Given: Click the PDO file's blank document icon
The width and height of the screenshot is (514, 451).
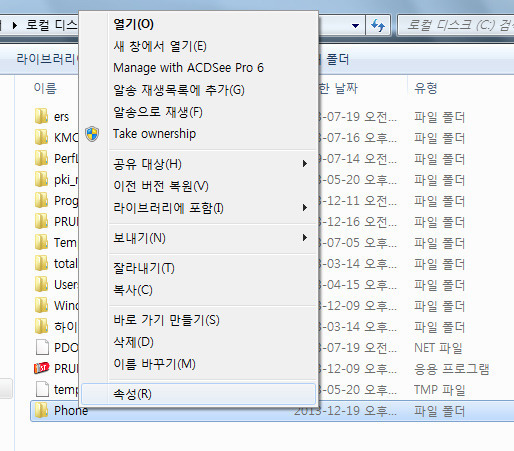Looking at the screenshot, I should pyautogui.click(x=42, y=347).
